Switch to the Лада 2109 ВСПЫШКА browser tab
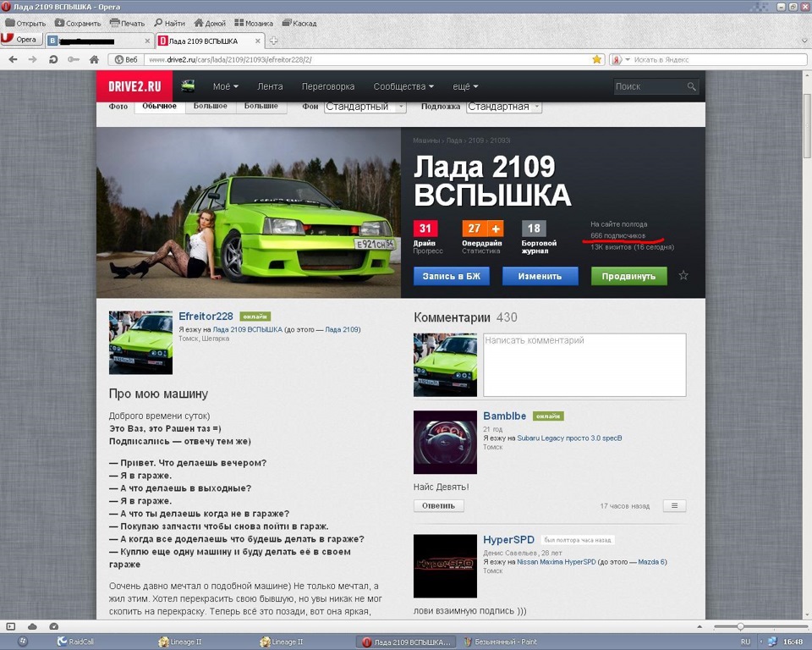812x650 pixels. point(211,41)
